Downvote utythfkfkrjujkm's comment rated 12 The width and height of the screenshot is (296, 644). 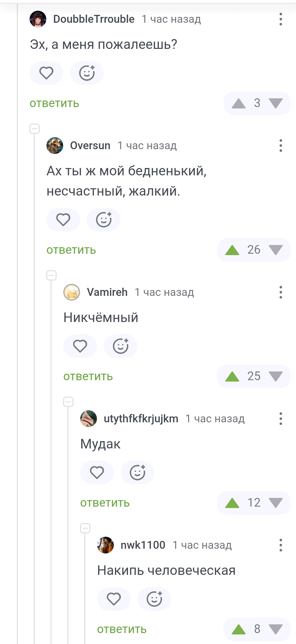tap(275, 503)
